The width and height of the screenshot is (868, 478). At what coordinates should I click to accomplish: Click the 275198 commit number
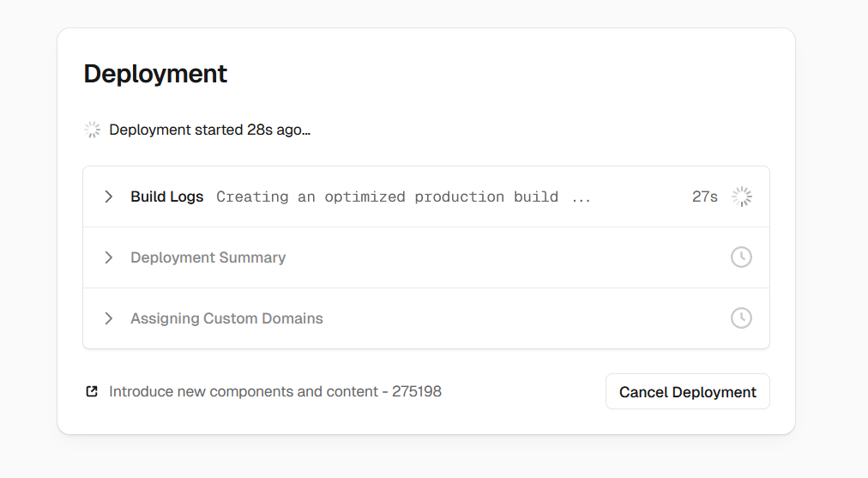(x=417, y=391)
